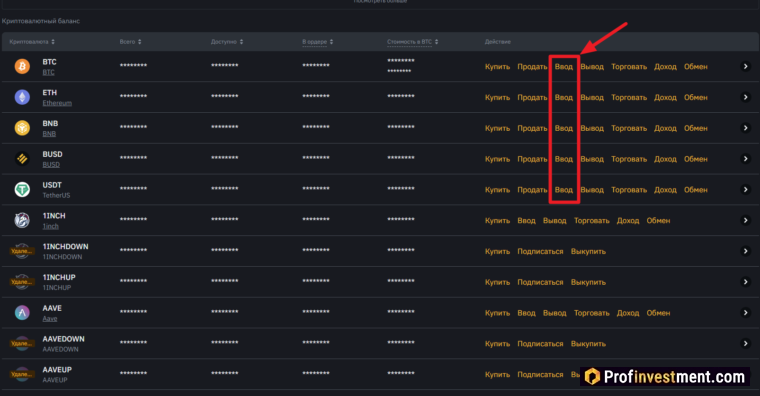Viewport: 760px width, 396px height.
Task: Click the USDT Tether coin icon
Action: point(22,189)
